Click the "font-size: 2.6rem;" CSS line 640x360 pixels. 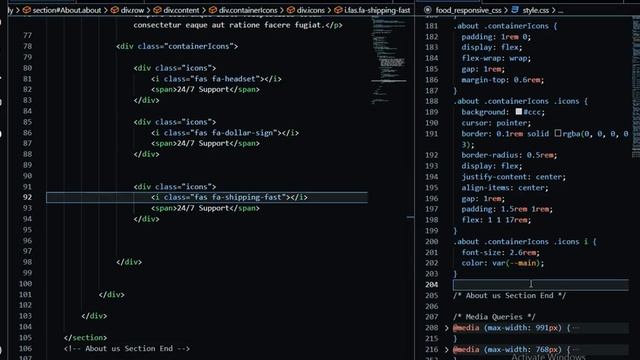[x=500, y=253]
